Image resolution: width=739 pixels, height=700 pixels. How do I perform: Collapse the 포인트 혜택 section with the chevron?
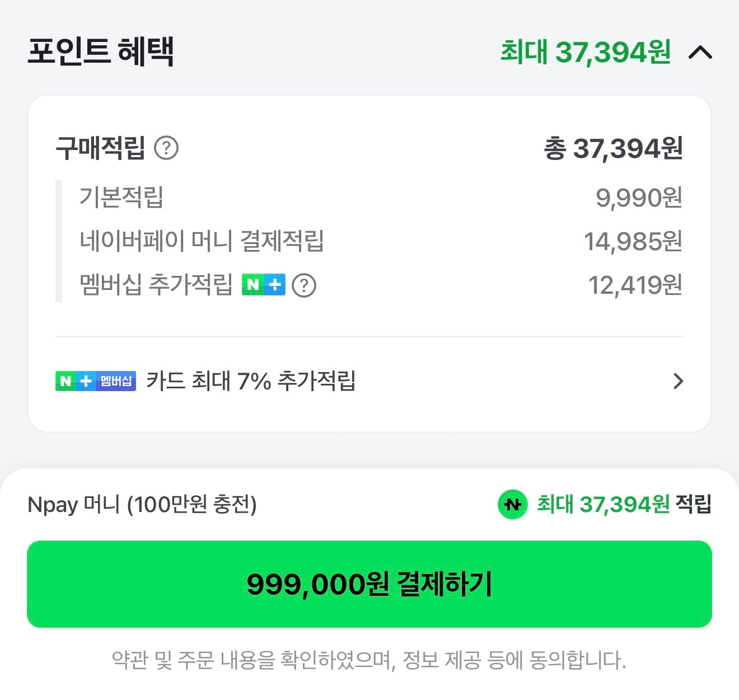[x=700, y=53]
